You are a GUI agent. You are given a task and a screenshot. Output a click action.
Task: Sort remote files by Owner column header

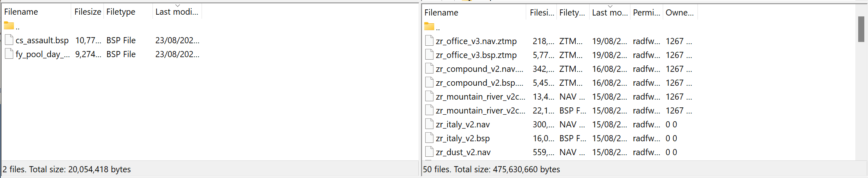[679, 13]
